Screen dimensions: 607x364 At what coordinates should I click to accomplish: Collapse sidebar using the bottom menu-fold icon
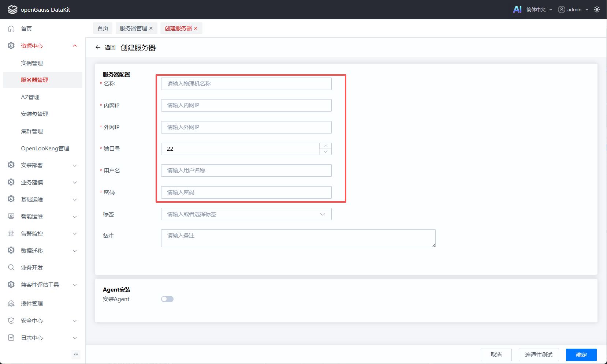76,354
